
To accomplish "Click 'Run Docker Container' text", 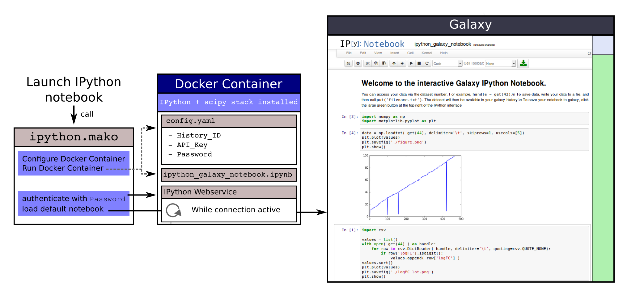I will 63,168.
